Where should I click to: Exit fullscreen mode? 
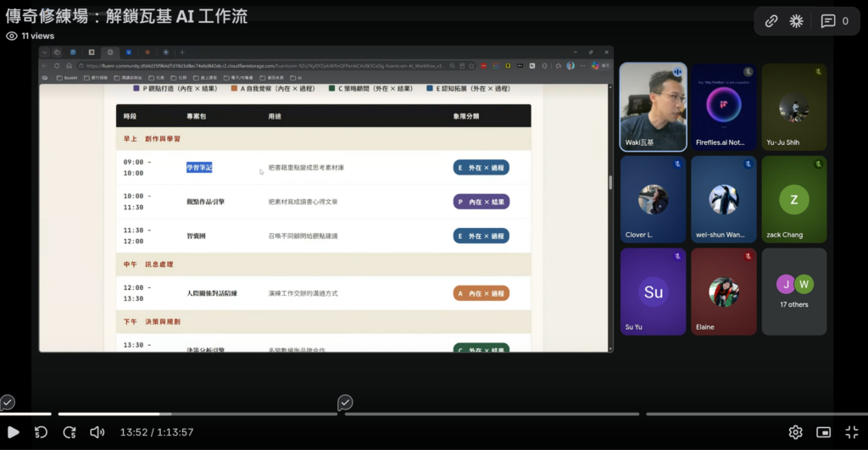[852, 432]
